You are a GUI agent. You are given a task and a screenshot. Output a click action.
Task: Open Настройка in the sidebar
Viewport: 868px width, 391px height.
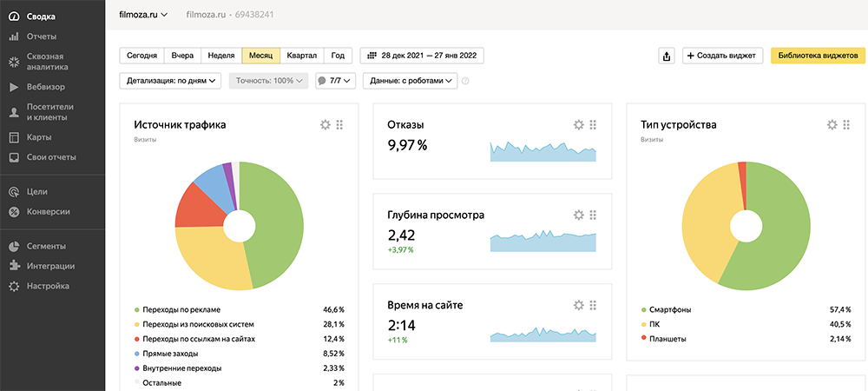(x=47, y=286)
